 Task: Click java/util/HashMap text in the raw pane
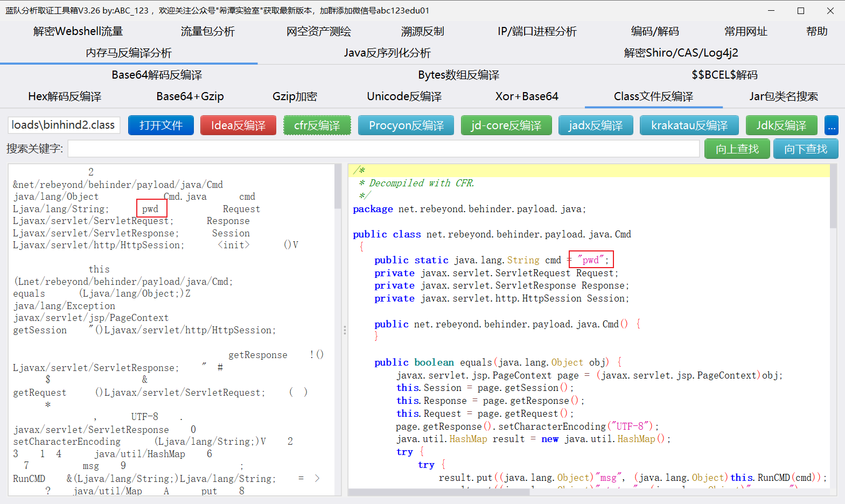click(139, 454)
